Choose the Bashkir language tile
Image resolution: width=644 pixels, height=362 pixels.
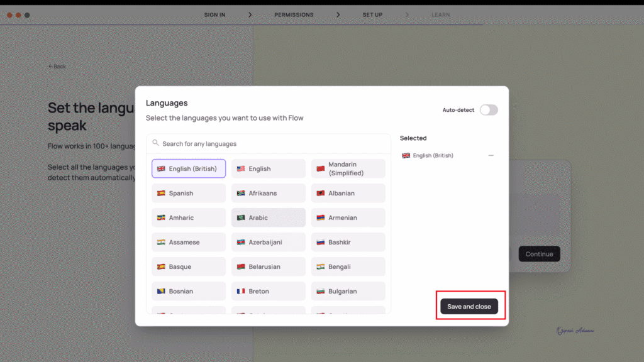[x=348, y=242]
